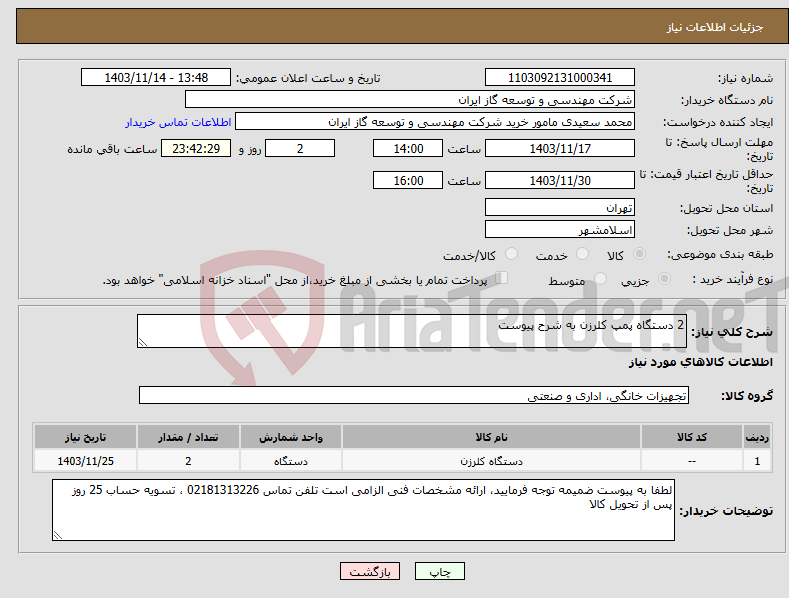This screenshot has height=598, width=789.
Task: Click the validity time field 16:00
Action: click(408, 180)
